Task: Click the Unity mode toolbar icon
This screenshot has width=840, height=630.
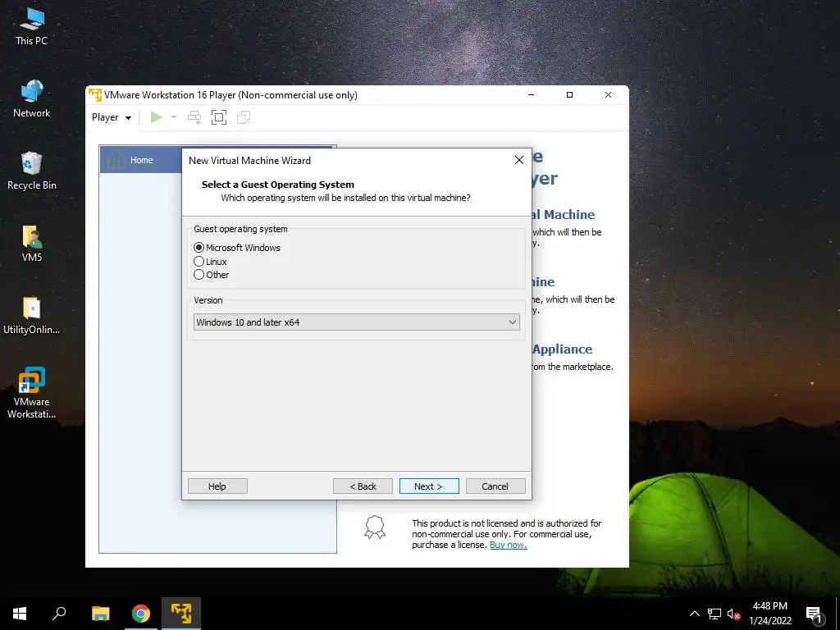Action: coord(243,117)
